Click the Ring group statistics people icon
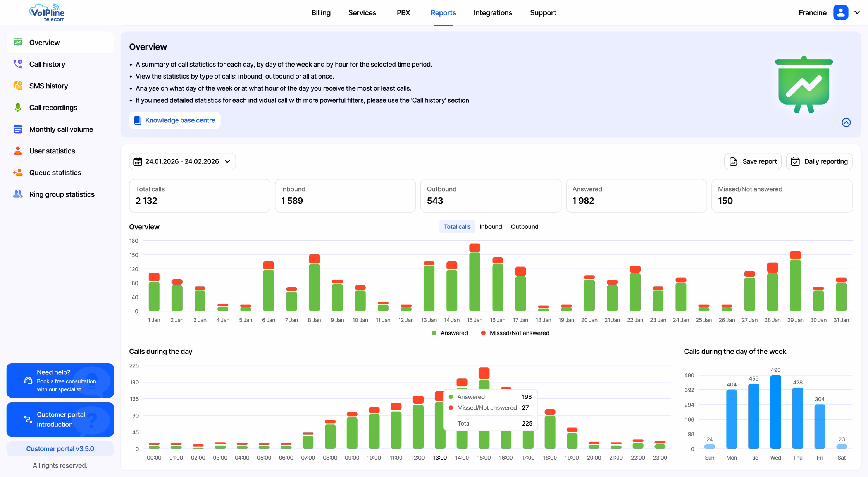The height and width of the screenshot is (477, 868). (18, 194)
